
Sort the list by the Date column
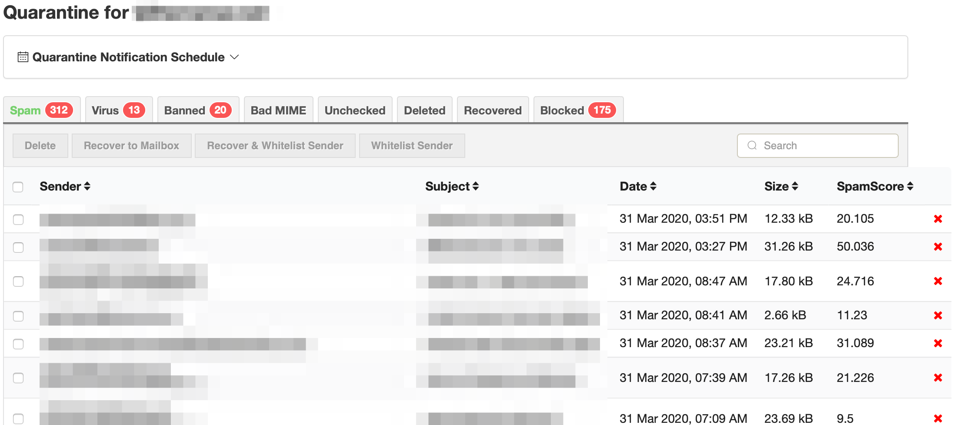(x=638, y=186)
